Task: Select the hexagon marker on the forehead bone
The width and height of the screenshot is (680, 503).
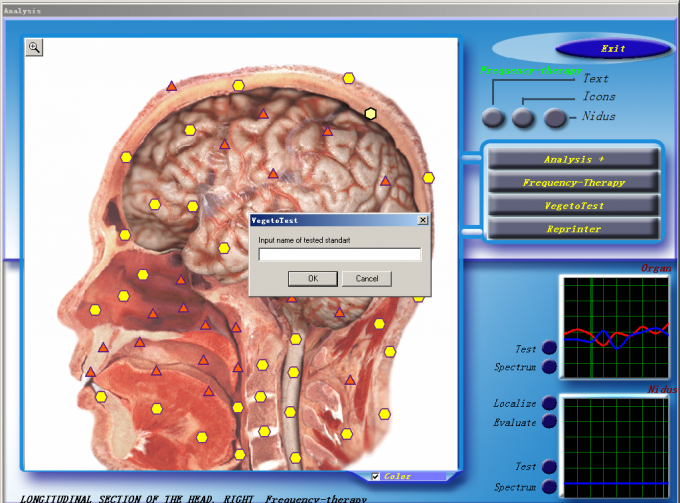Action: point(126,157)
